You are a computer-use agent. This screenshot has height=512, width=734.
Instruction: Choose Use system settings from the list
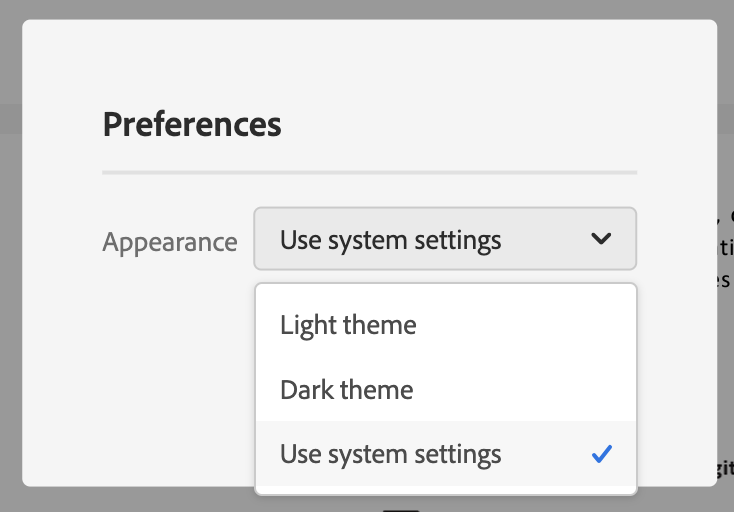[446, 453]
